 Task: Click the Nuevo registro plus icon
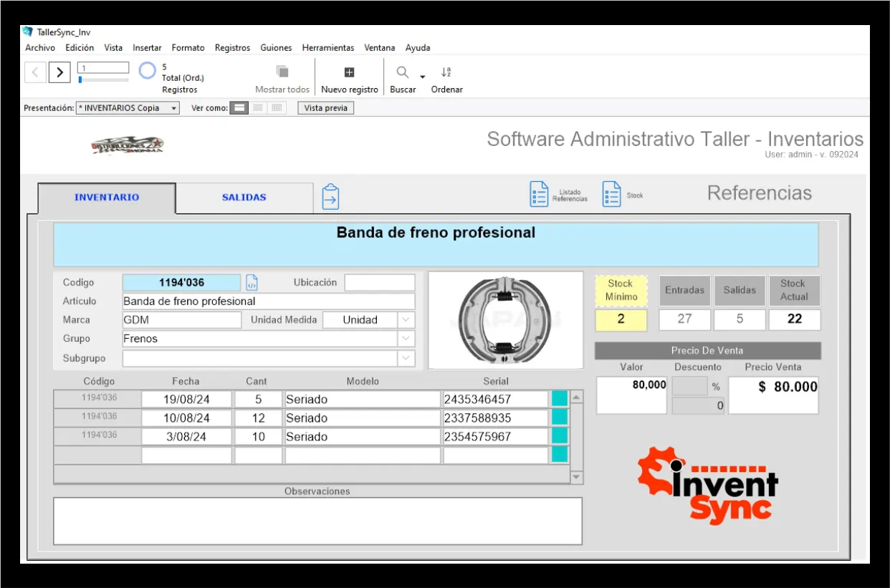point(349,72)
